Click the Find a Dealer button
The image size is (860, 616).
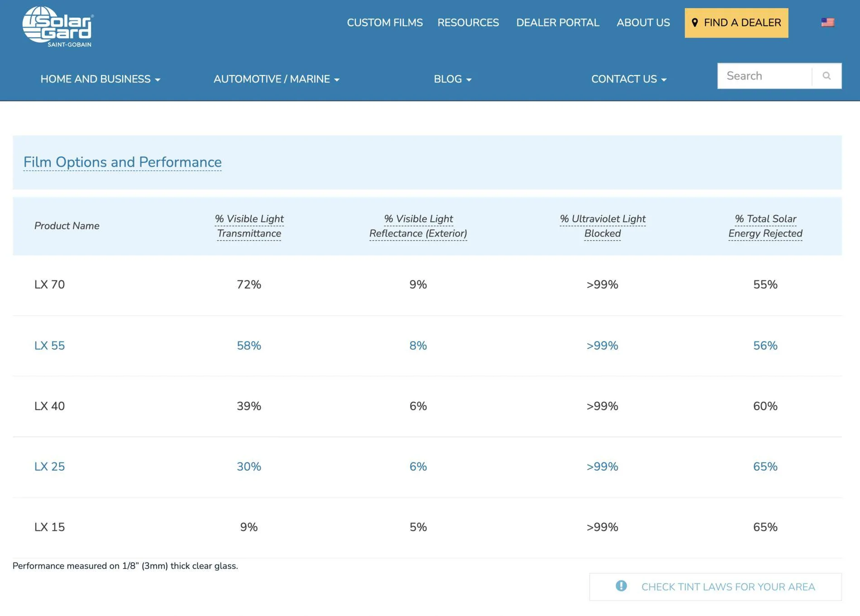click(736, 23)
